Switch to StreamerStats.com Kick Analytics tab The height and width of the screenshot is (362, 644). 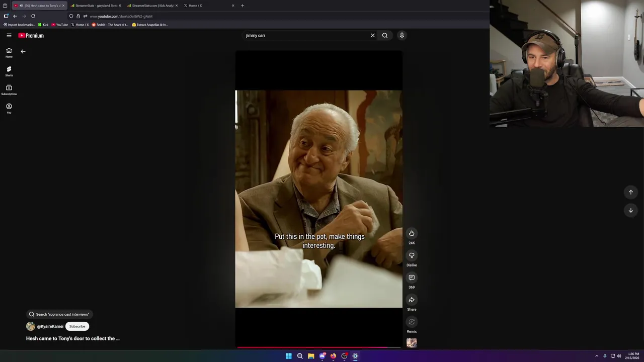point(152,6)
